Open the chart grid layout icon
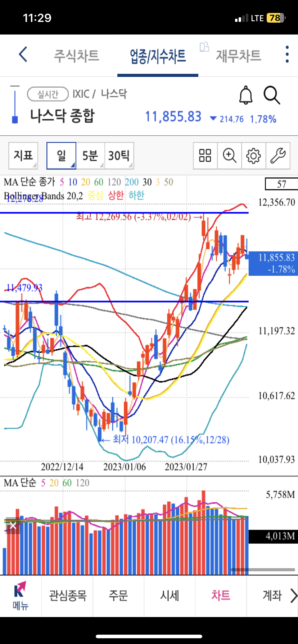298x644 pixels. click(205, 156)
